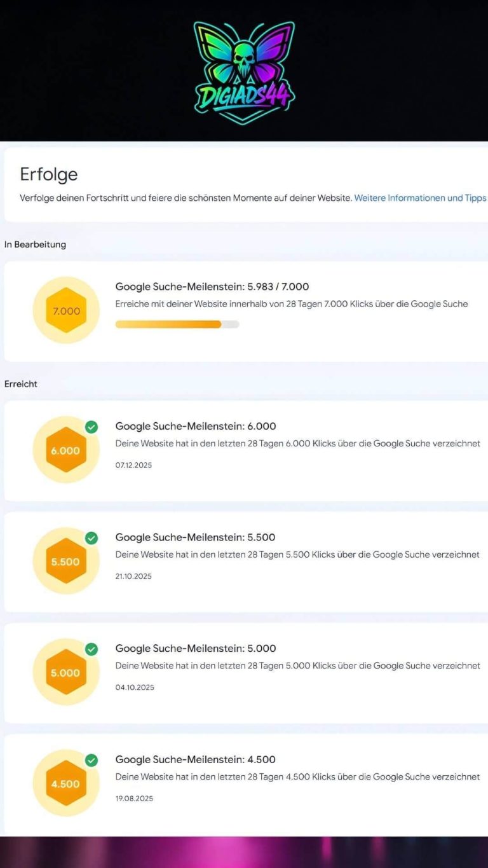Image resolution: width=488 pixels, height=868 pixels.
Task: Click the 'Erfolge' page heading
Action: [x=48, y=174]
